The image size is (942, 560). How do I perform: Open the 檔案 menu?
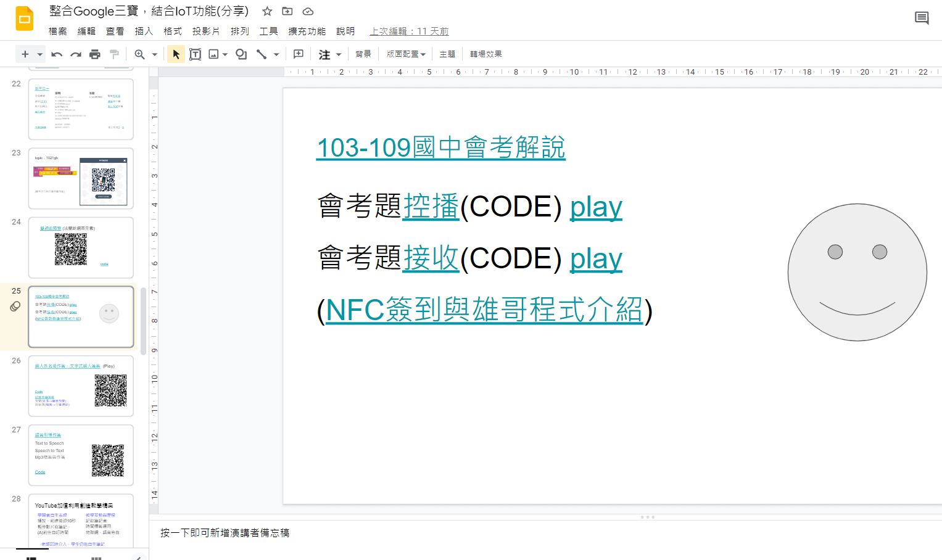click(x=58, y=31)
